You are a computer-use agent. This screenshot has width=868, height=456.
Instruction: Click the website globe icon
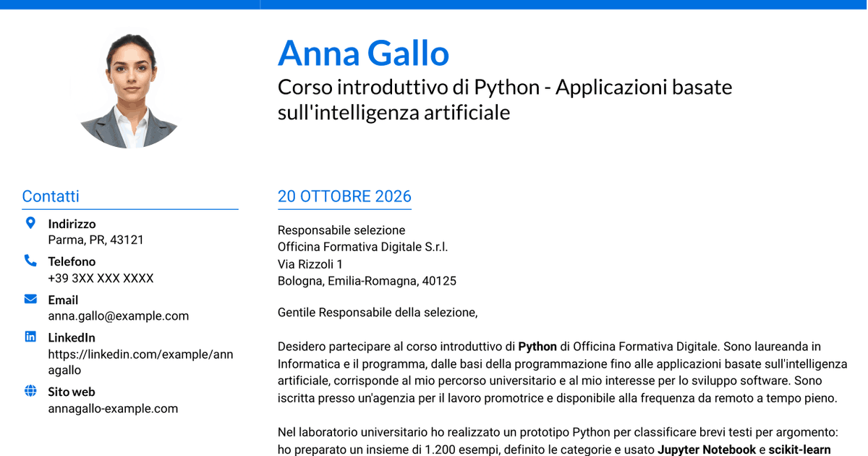click(x=30, y=391)
